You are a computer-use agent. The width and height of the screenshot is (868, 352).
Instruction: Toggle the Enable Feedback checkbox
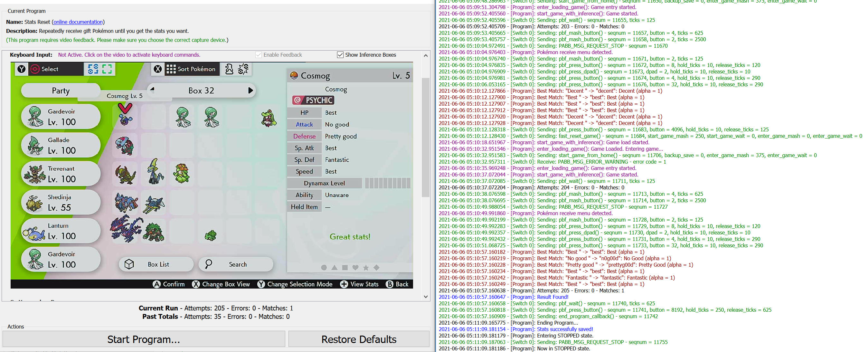259,55
